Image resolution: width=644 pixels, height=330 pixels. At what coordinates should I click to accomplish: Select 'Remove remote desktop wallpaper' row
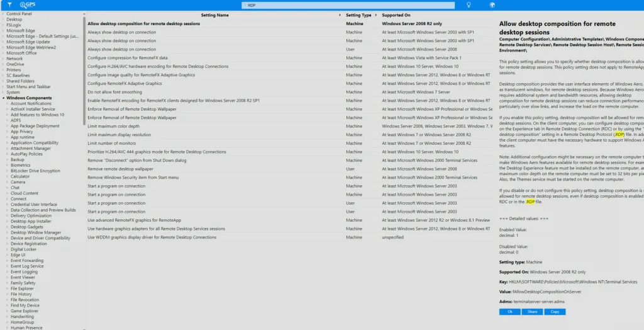[289, 169]
